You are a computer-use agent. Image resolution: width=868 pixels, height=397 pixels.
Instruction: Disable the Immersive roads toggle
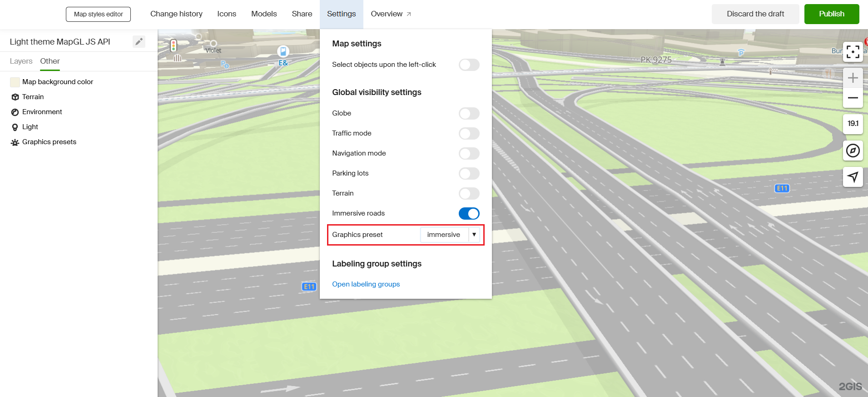pos(469,213)
